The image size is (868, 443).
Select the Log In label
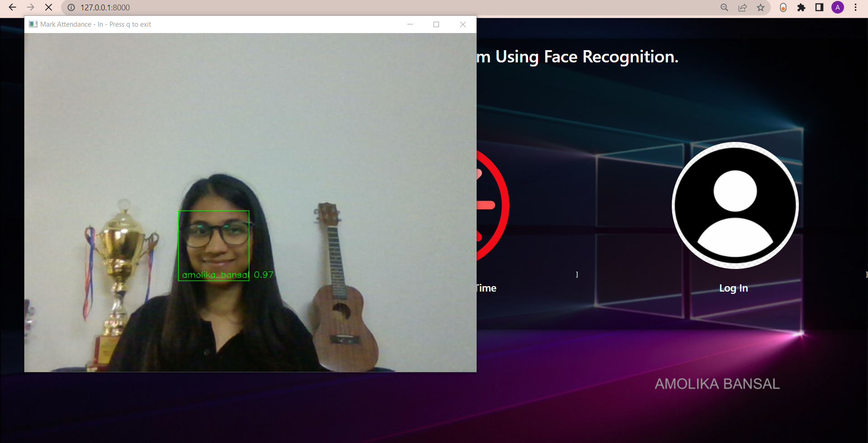coord(733,287)
